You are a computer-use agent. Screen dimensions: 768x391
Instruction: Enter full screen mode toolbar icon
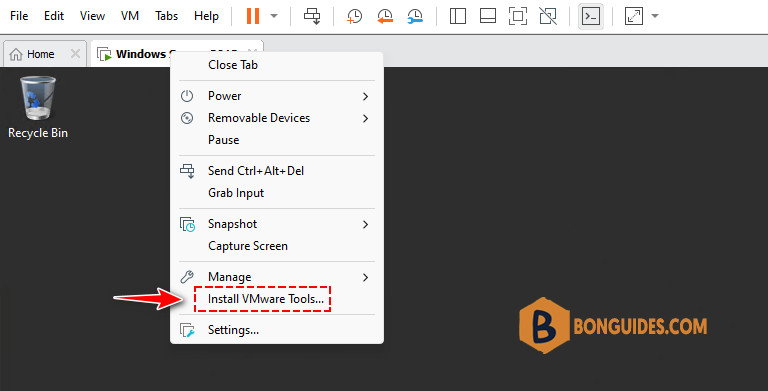(x=518, y=16)
